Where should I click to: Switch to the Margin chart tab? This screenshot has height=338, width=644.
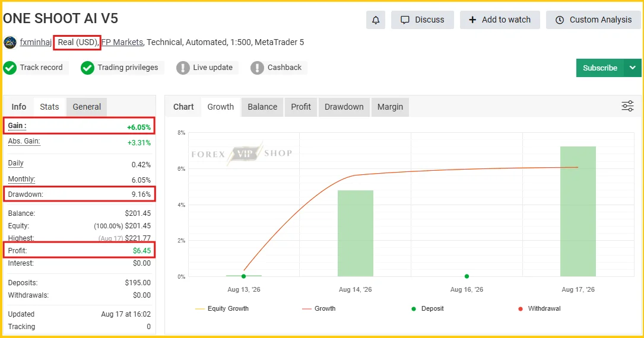390,107
